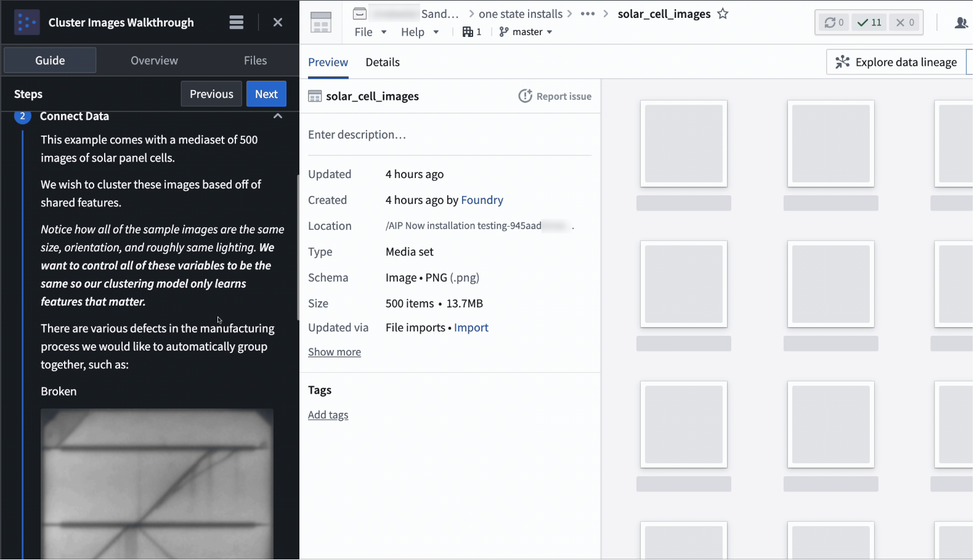Viewport: 974px width, 560px height.
Task: Open the File menu
Action: (370, 31)
